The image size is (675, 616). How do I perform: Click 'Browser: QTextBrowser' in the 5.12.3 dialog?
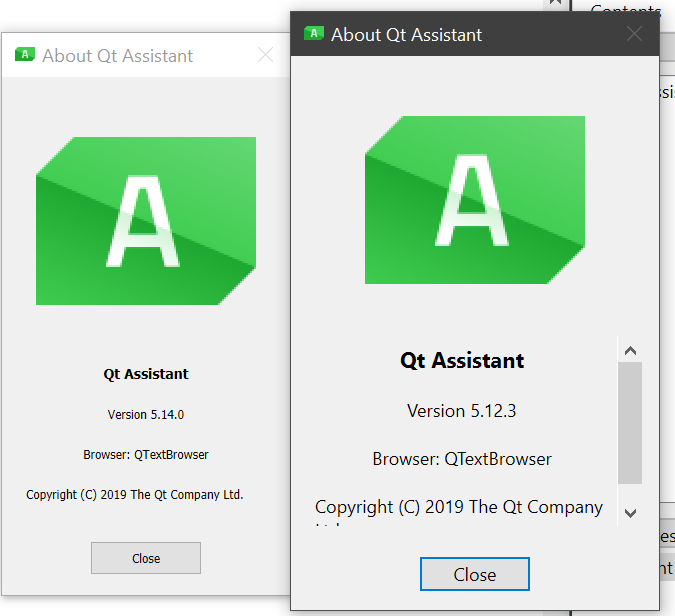click(x=462, y=459)
